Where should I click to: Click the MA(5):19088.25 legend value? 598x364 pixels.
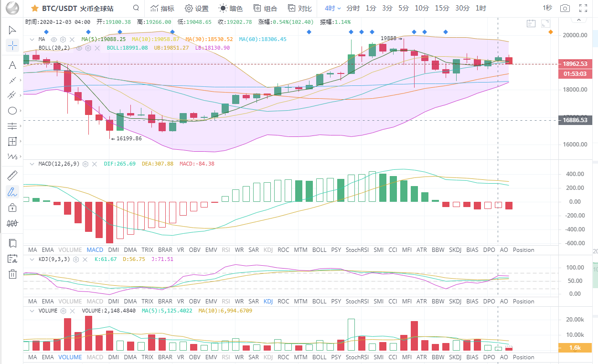(x=104, y=39)
